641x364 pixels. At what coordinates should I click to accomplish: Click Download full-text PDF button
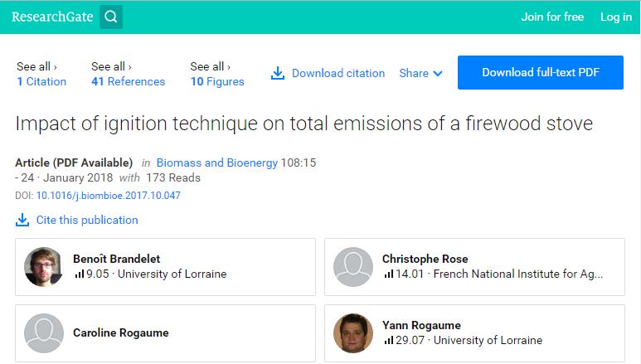pos(541,72)
